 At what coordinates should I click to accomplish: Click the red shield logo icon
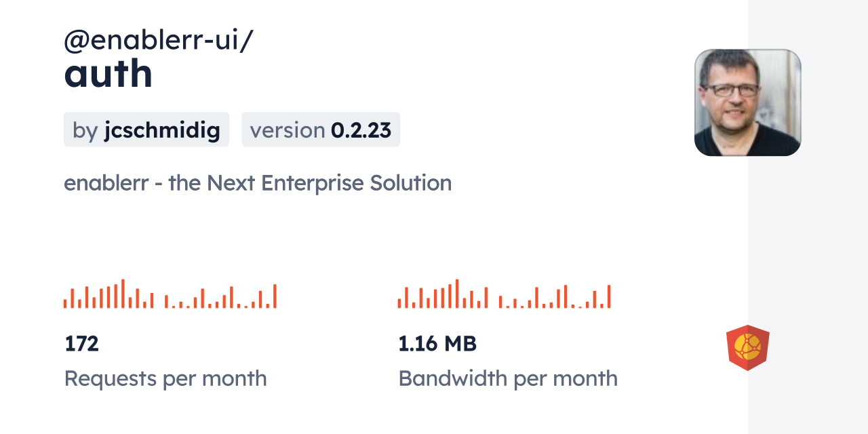747,348
